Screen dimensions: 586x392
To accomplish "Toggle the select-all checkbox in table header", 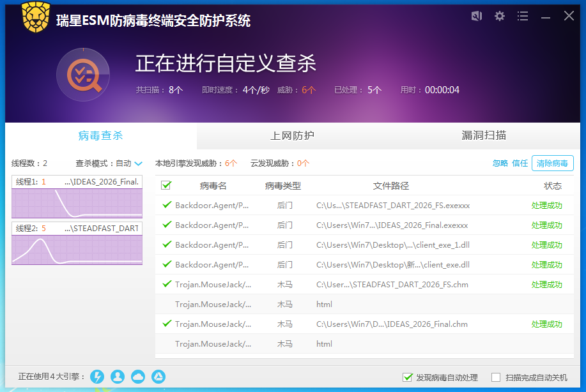I will 166,185.
